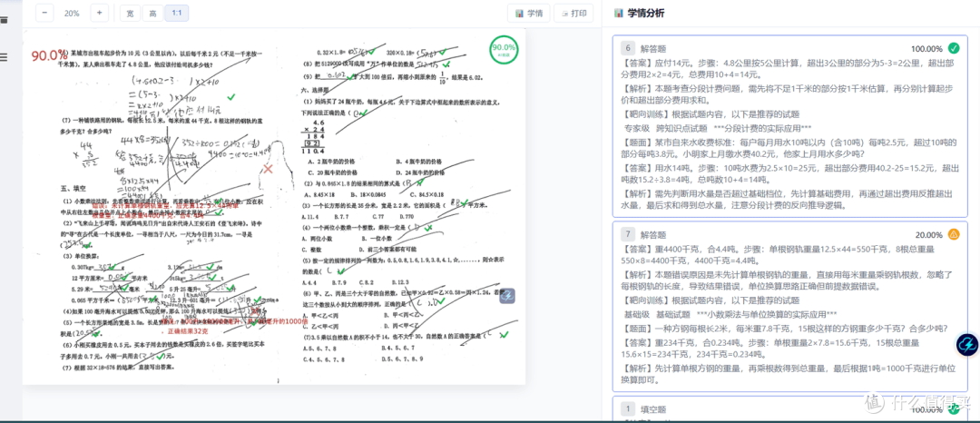Fit page to height with 高 button
The height and width of the screenshot is (423, 980).
tap(152, 13)
